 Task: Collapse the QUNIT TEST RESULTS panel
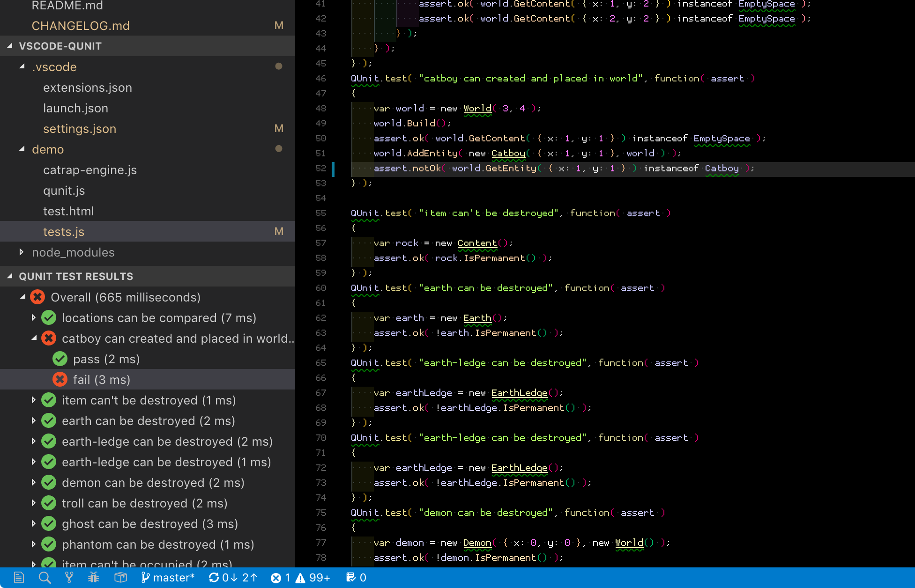[x=75, y=276]
